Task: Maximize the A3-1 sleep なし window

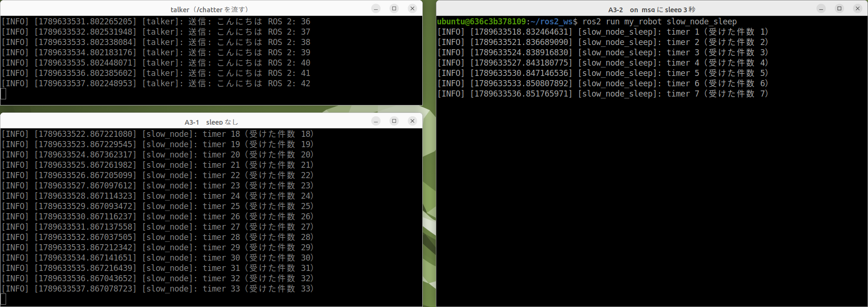Action: tap(394, 121)
